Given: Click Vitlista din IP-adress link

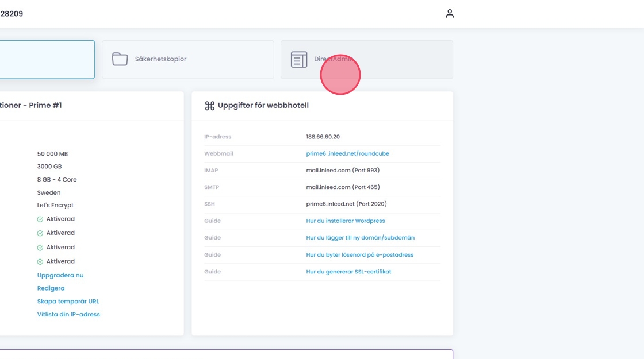Looking at the screenshot, I should pyautogui.click(x=68, y=315).
